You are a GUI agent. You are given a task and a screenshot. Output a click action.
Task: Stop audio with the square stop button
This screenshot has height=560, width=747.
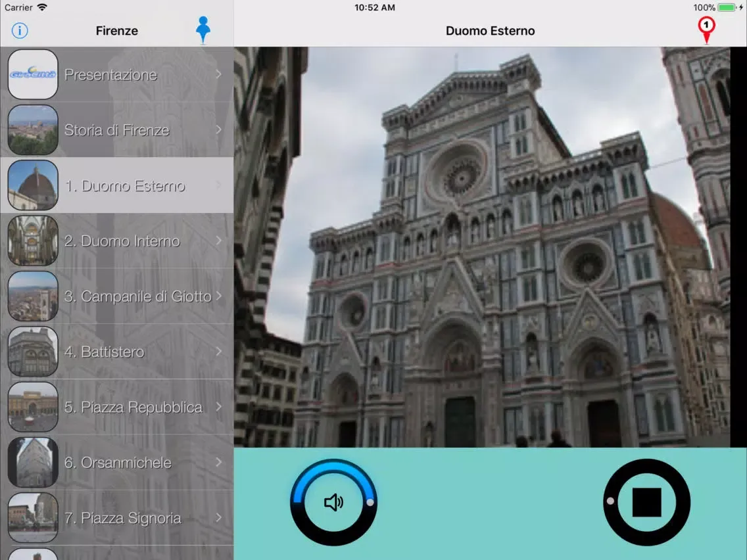[646, 502]
